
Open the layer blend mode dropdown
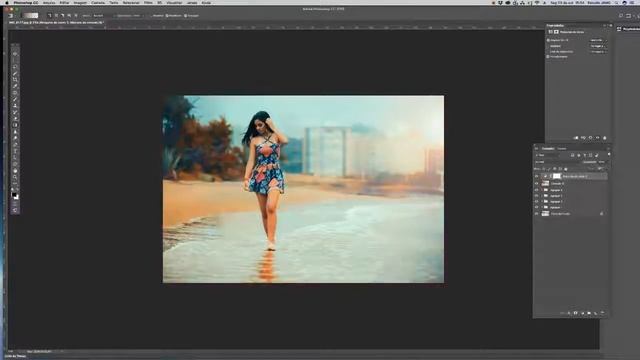(557, 162)
